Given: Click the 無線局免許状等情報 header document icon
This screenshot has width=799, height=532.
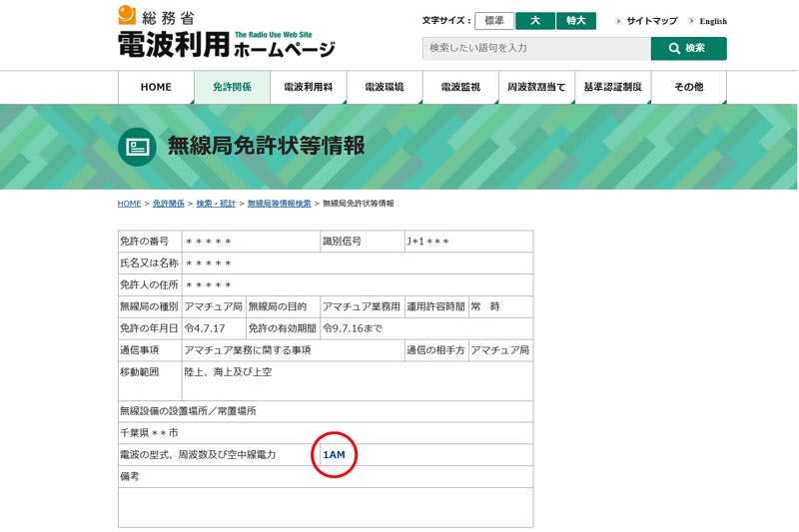Looking at the screenshot, I should [x=137, y=147].
